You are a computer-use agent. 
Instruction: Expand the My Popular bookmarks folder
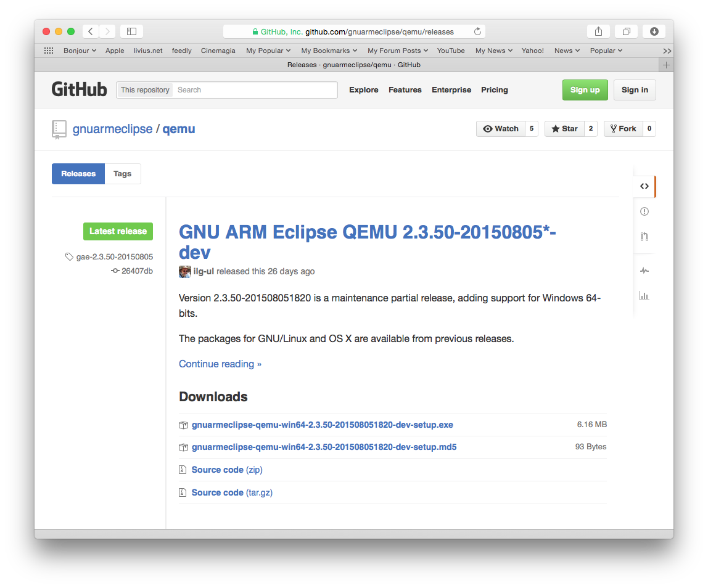point(268,51)
